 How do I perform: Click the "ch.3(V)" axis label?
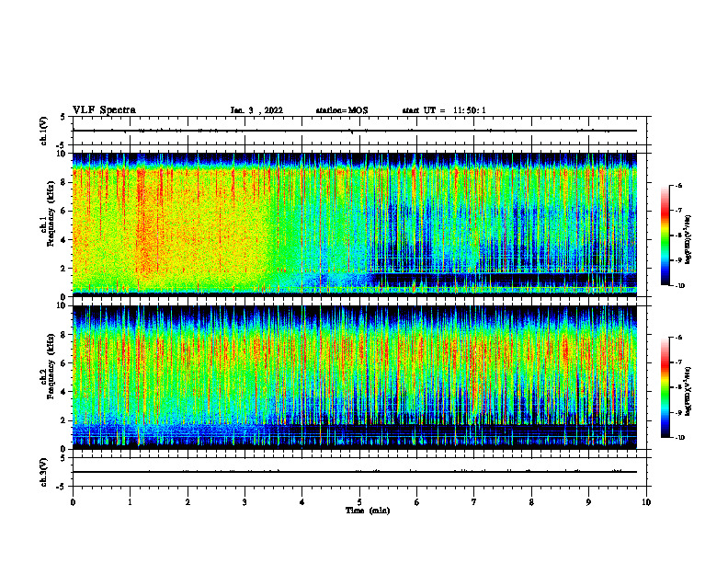click(44, 472)
